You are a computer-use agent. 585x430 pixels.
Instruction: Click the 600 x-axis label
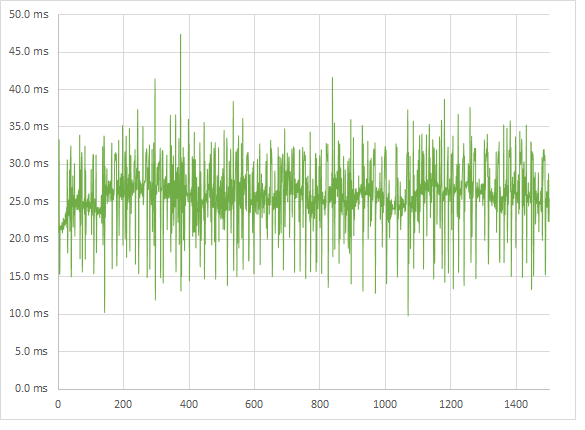click(x=254, y=404)
